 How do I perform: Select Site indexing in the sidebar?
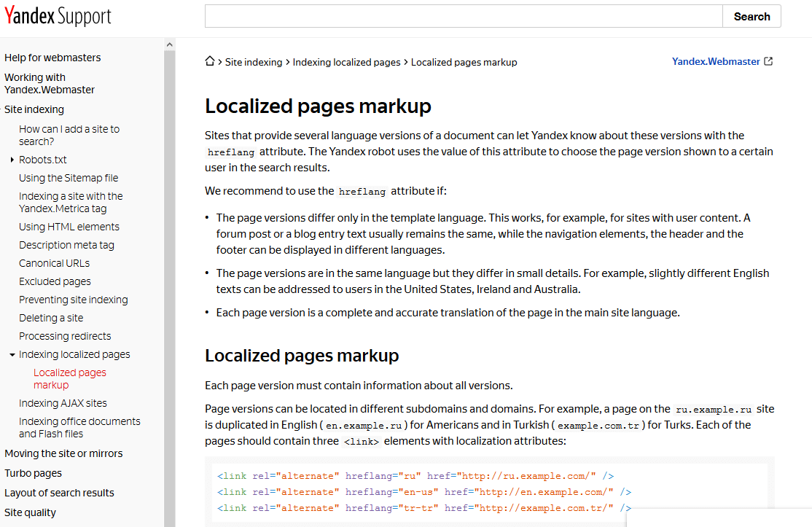(x=34, y=109)
